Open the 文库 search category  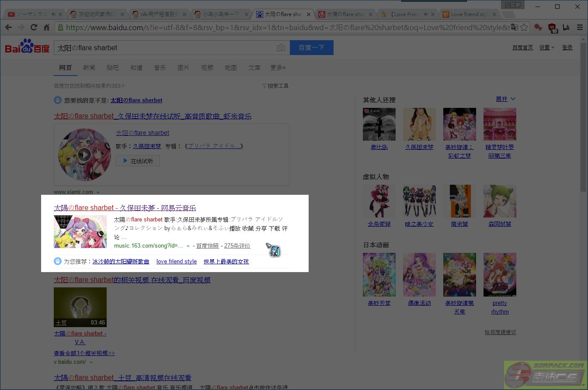[254, 68]
